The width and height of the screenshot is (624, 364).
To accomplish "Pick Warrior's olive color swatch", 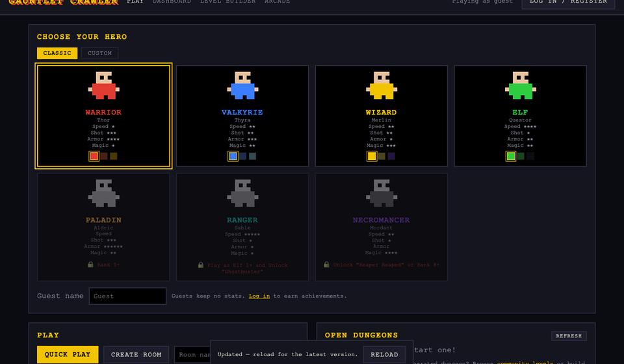I will click(x=113, y=156).
